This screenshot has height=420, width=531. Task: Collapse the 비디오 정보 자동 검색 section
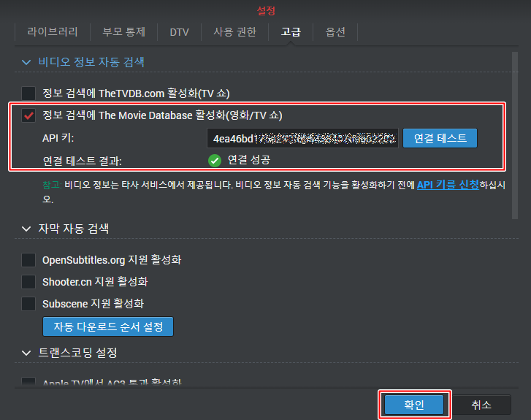pyautogui.click(x=26, y=62)
